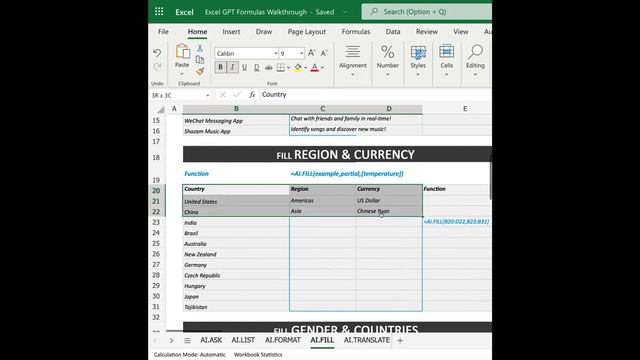
Task: Switch to the Review ribbon tab
Action: (427, 31)
